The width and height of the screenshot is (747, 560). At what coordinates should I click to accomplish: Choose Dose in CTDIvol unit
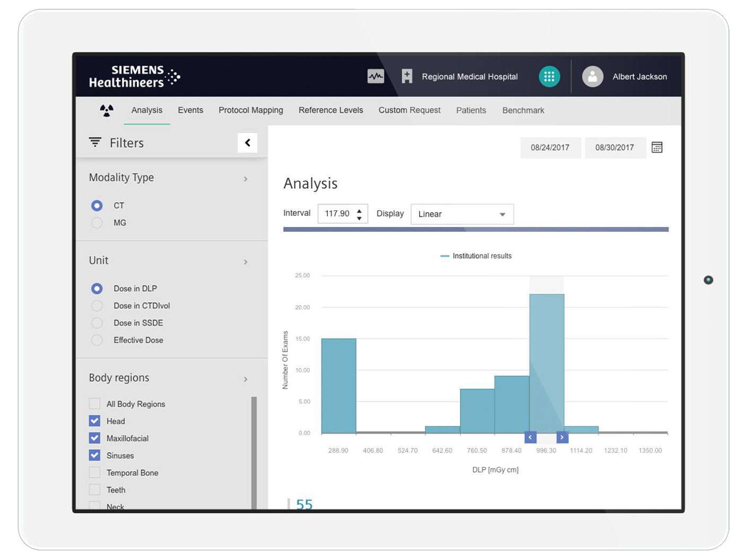[97, 306]
